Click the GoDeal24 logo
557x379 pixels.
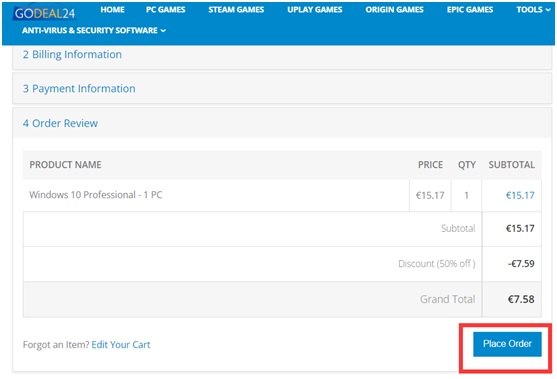(x=45, y=13)
